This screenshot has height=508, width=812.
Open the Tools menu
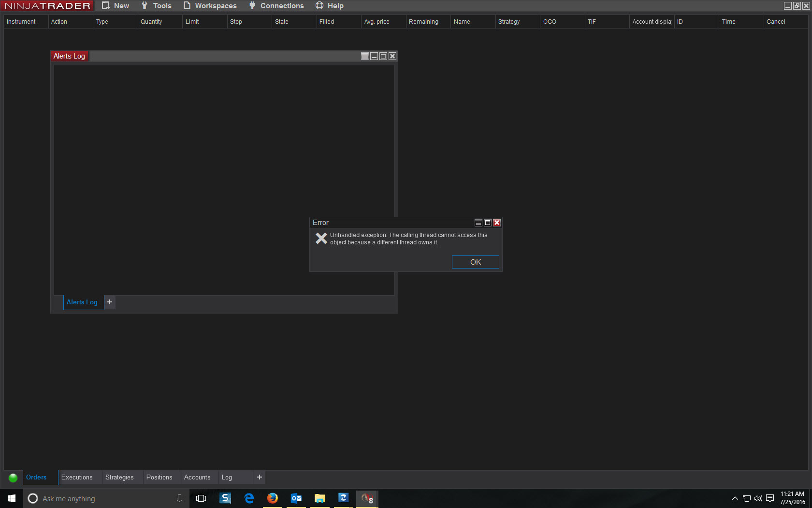pos(156,6)
